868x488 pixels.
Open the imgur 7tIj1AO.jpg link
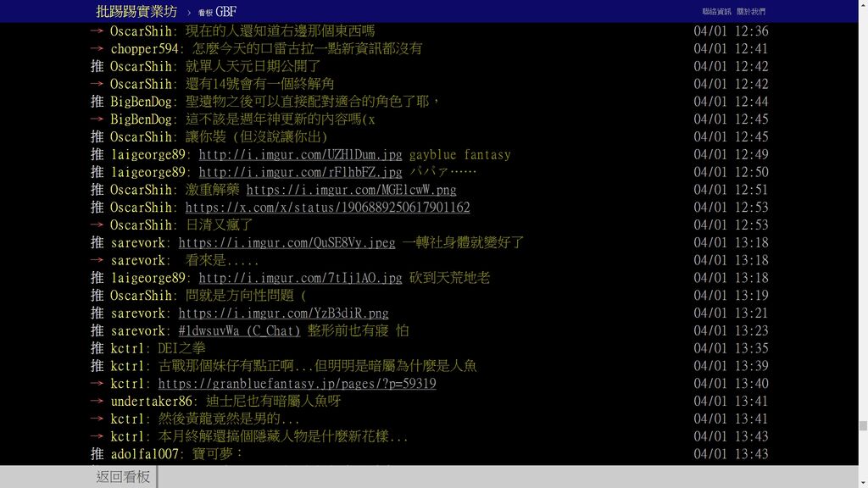click(300, 279)
